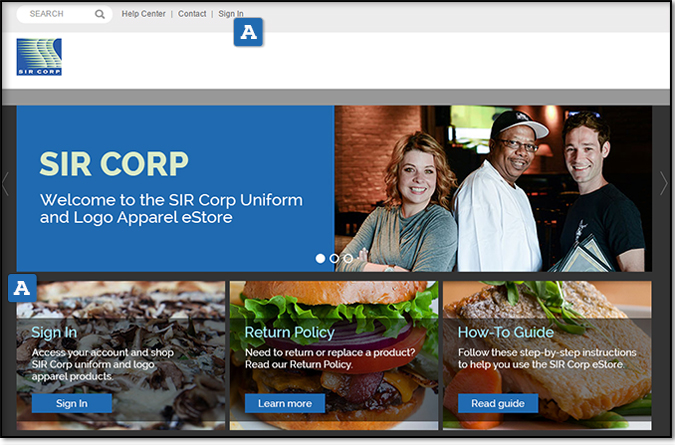Advance carousel using the right arrow
This screenshot has width=675, height=445.
[663, 184]
